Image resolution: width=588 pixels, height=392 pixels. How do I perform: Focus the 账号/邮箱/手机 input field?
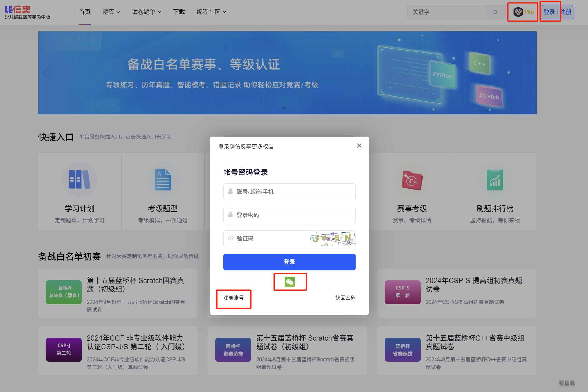point(290,192)
